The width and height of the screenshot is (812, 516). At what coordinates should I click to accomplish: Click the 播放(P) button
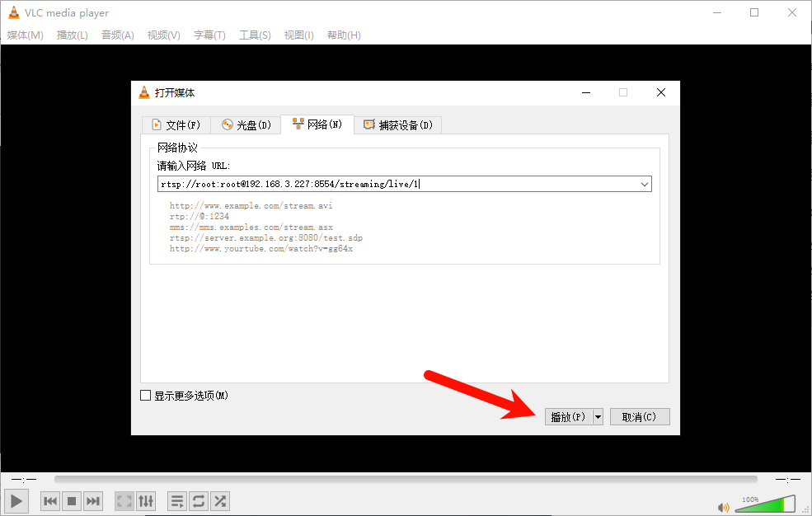click(x=569, y=416)
